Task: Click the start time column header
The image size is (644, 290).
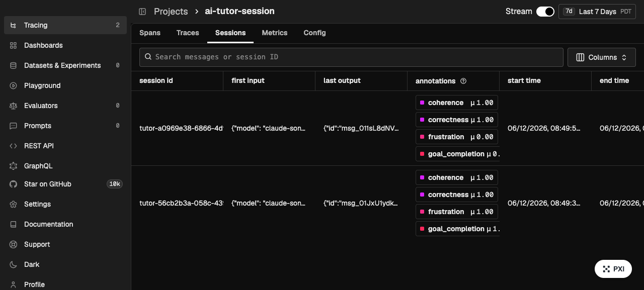Action: tap(524, 80)
